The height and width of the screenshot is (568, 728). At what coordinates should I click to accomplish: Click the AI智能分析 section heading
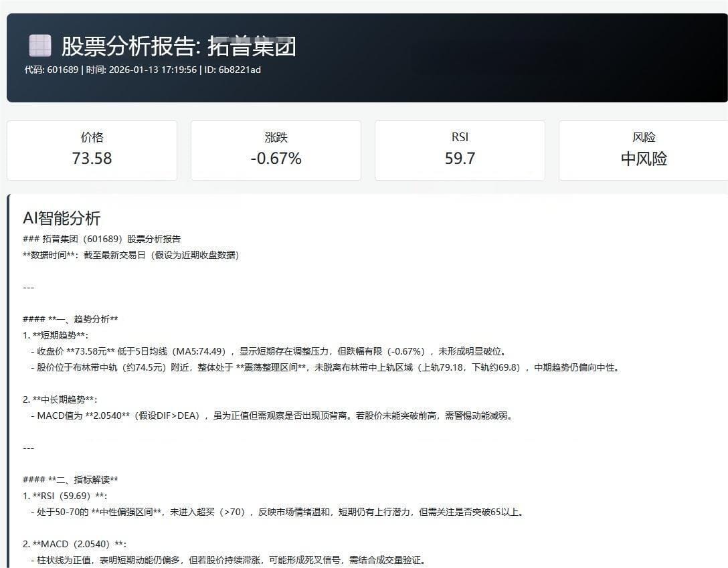pyautogui.click(x=62, y=218)
